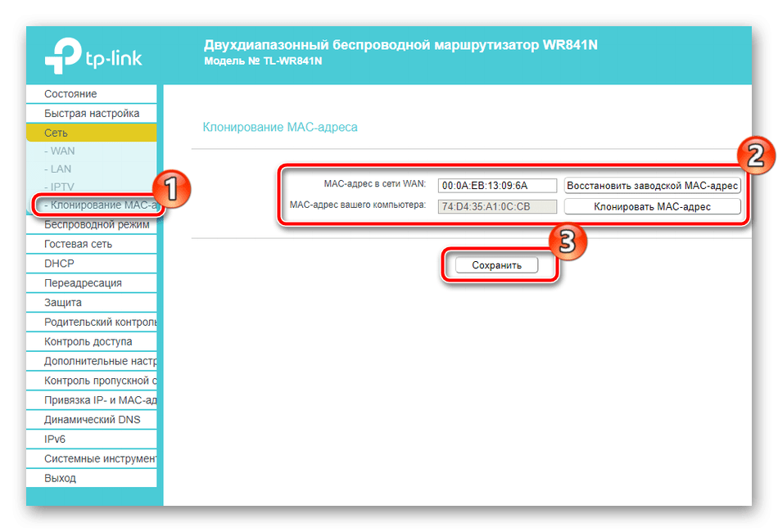The width and height of the screenshot is (778, 532).
Task: Select the WAN submenu item
Action: click(62, 151)
